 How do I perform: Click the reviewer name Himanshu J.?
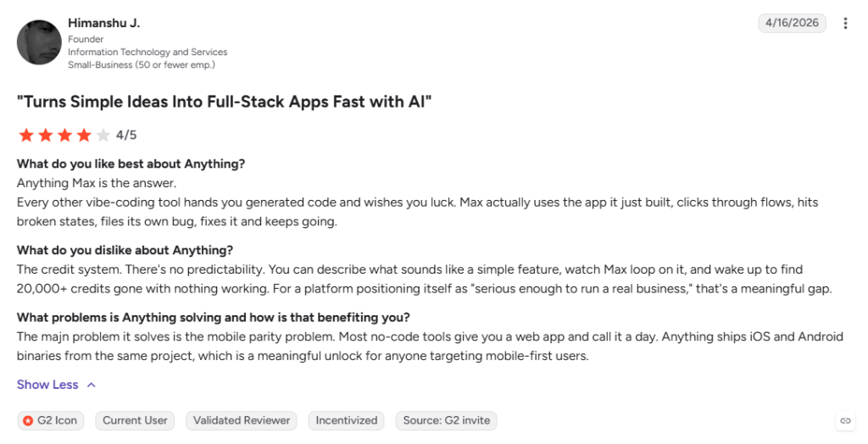(104, 23)
